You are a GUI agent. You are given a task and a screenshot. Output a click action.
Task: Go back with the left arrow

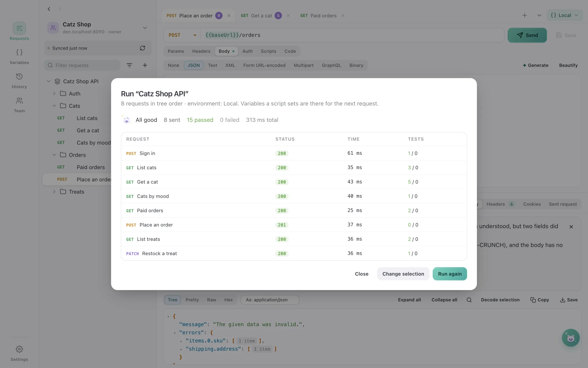(49, 9)
